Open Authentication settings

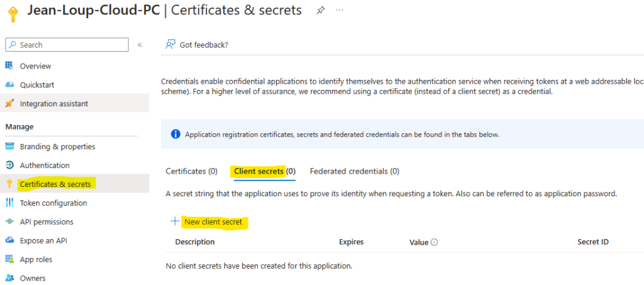(x=45, y=165)
